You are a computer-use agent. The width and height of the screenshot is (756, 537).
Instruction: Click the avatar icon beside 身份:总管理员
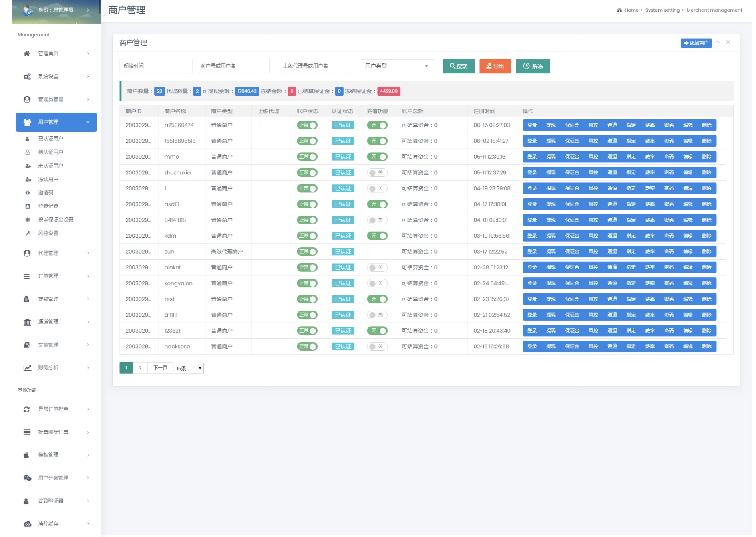(28, 10)
